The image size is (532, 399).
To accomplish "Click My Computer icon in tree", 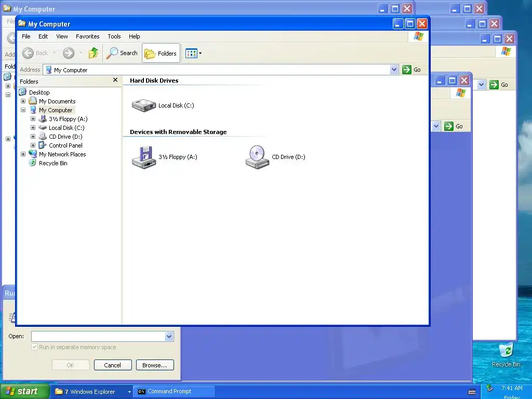I will tap(33, 110).
